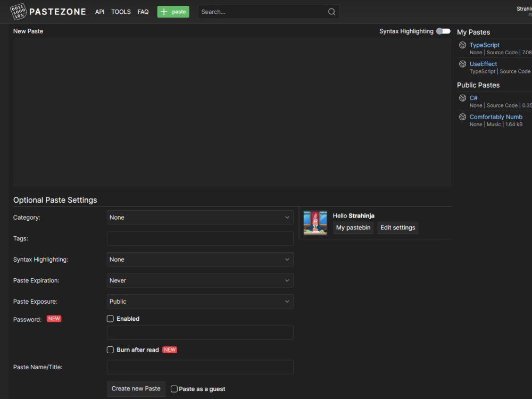Open the C# public paste link

tap(473, 98)
